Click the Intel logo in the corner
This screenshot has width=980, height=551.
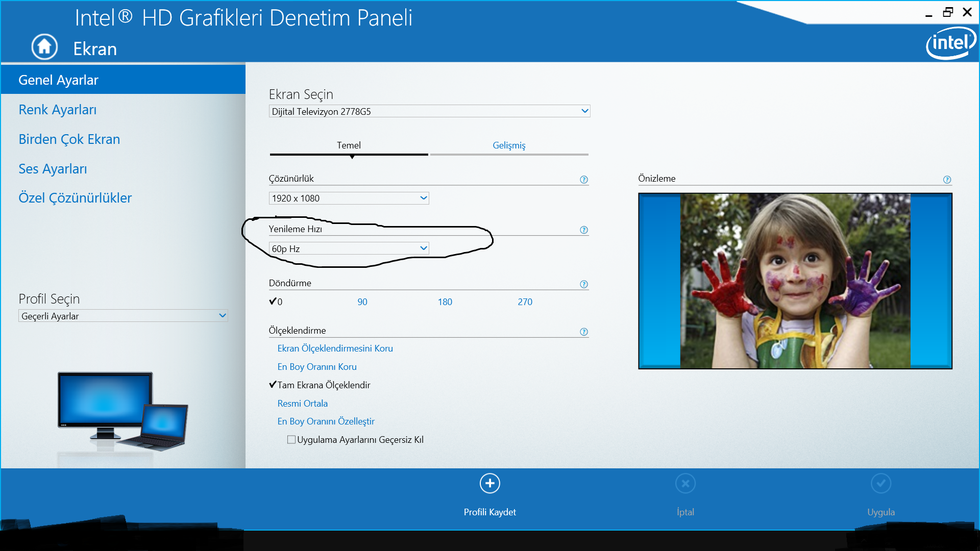(x=950, y=43)
